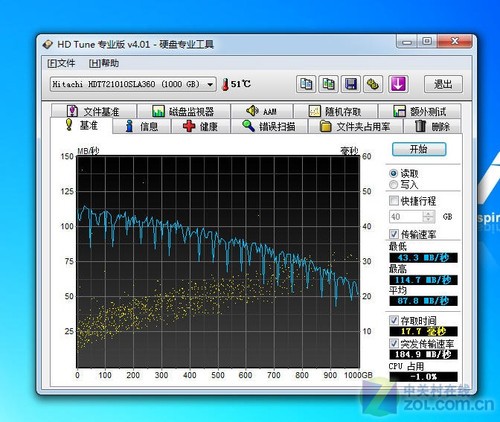Viewport: 500px width, 422px height.
Task: Click the 开始 button
Action: click(419, 149)
